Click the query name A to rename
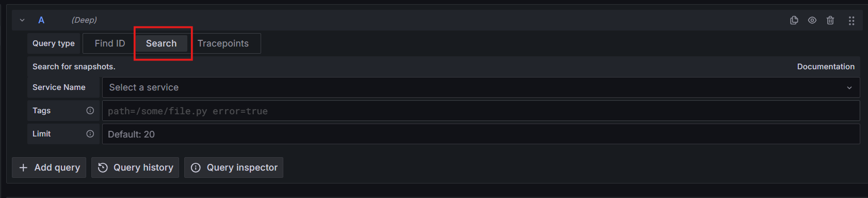 [x=41, y=20]
